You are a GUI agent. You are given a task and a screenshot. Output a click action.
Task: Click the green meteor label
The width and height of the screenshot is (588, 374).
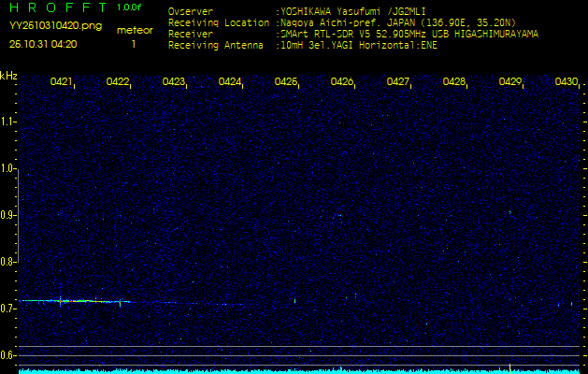(x=134, y=30)
